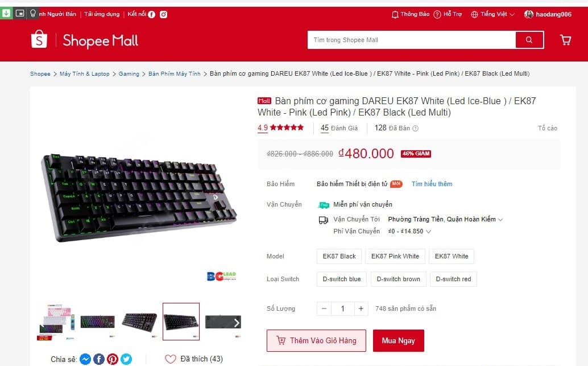
Task: Select the EK87 Pink White model
Action: point(395,256)
